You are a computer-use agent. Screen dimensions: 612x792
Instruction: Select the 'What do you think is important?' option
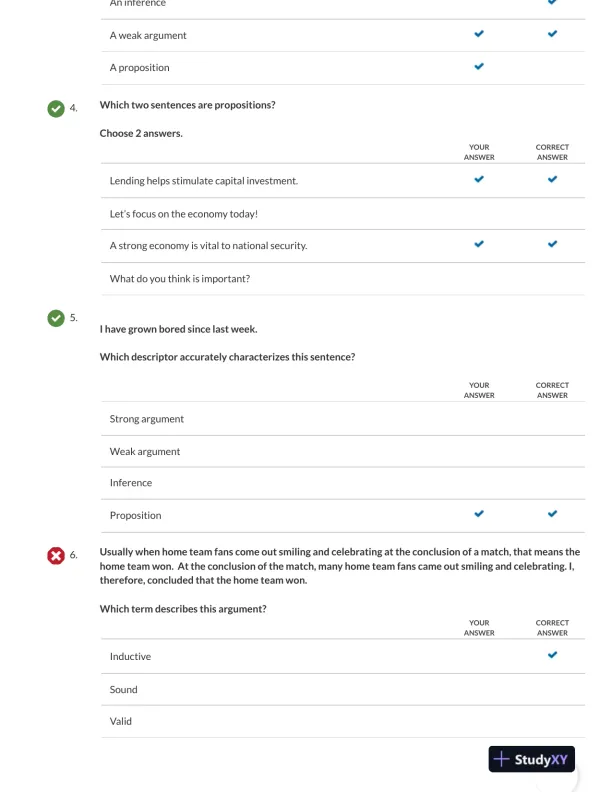tap(180, 278)
